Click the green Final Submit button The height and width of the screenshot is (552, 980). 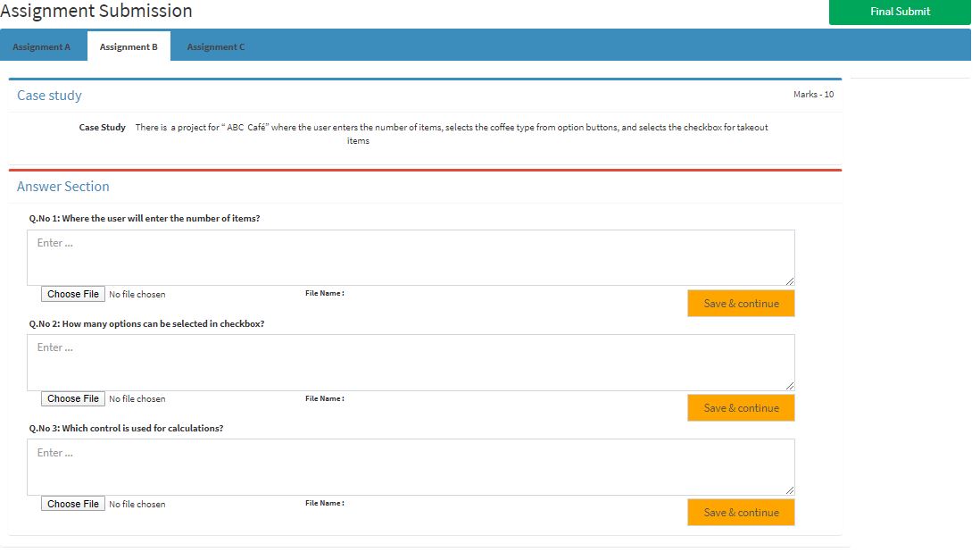[899, 12]
